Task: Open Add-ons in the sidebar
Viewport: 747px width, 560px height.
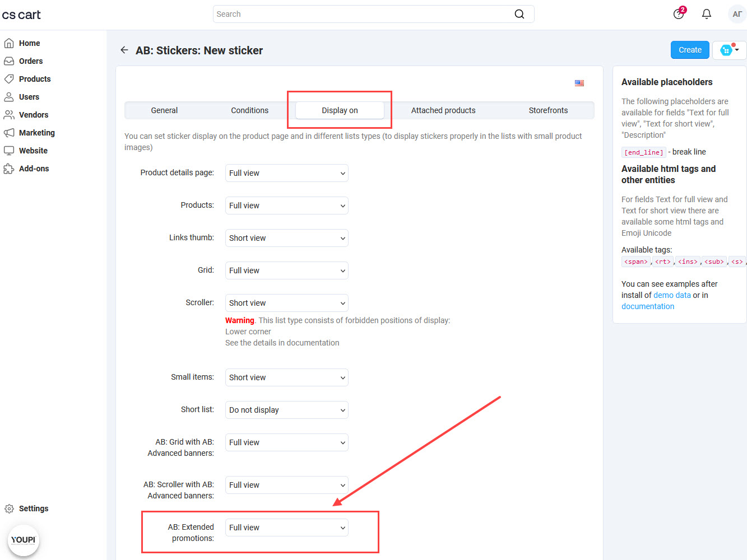Action: pyautogui.click(x=34, y=169)
